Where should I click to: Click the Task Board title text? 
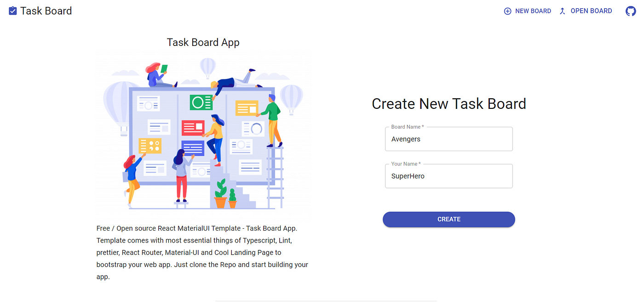point(46,11)
